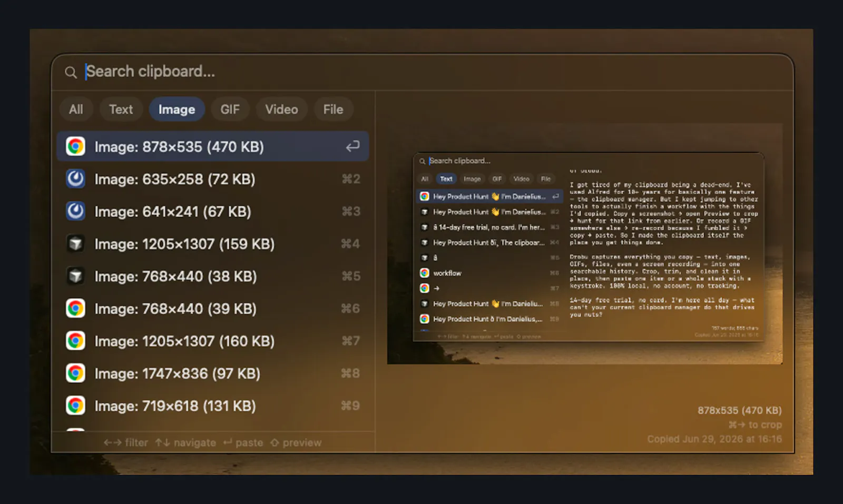Select the Image: 719×618 (131 KB) entry
Viewport: 843px width, 504px height.
pyautogui.click(x=213, y=406)
